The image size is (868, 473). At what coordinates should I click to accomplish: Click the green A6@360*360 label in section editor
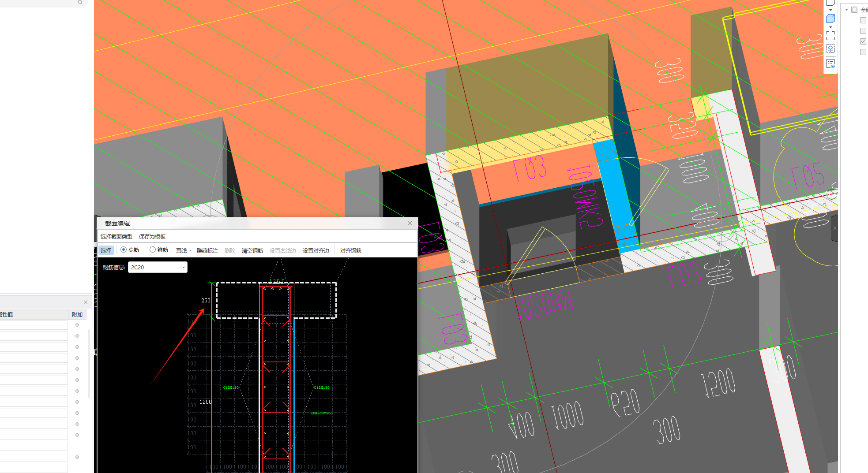tap(322, 413)
